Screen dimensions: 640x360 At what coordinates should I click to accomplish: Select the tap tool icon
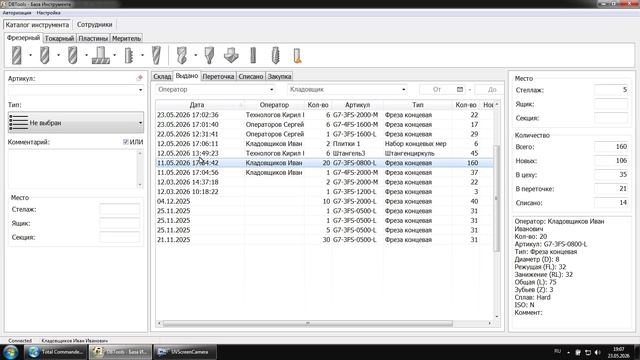point(276,55)
